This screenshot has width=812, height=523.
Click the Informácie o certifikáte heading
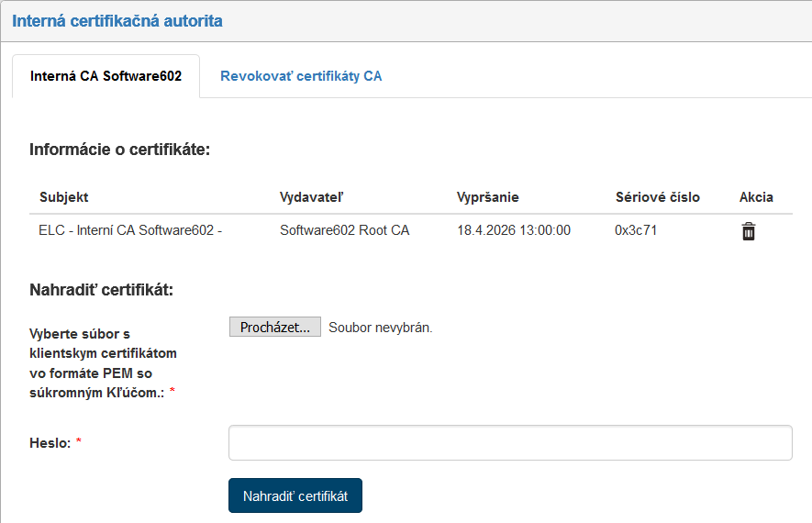pos(119,149)
